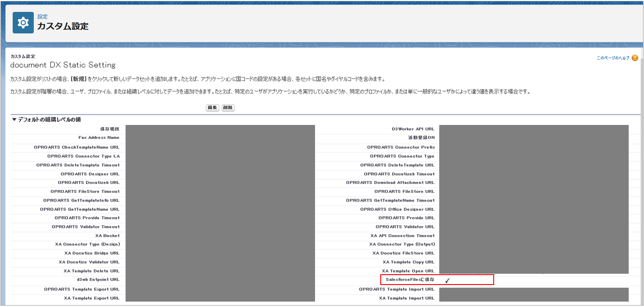Click the document DX Static Setting title
This screenshot has width=644, height=307.
[x=63, y=65]
